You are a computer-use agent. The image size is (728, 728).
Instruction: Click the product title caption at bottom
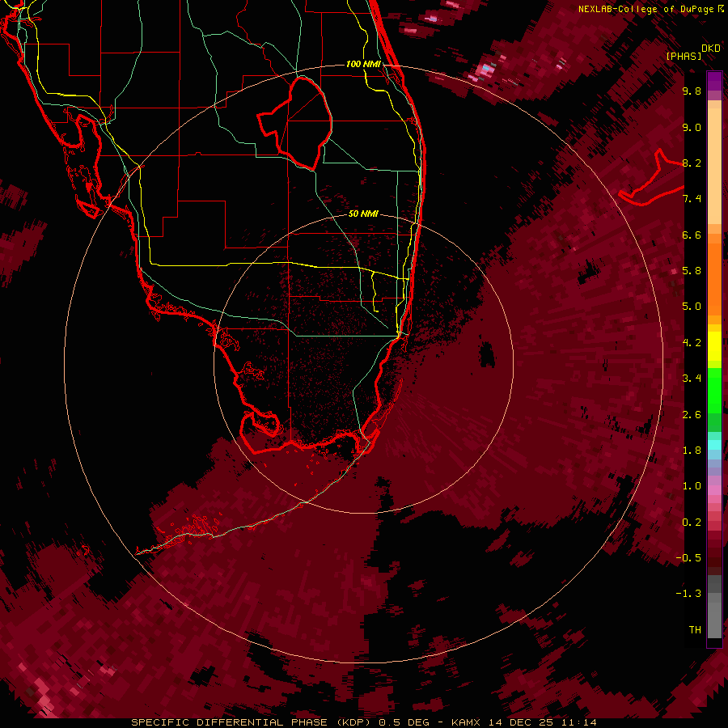click(x=363, y=722)
